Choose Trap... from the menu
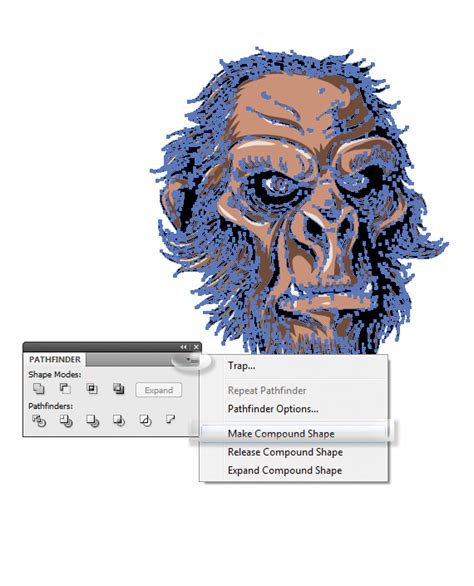The image size is (474, 586). click(x=241, y=366)
